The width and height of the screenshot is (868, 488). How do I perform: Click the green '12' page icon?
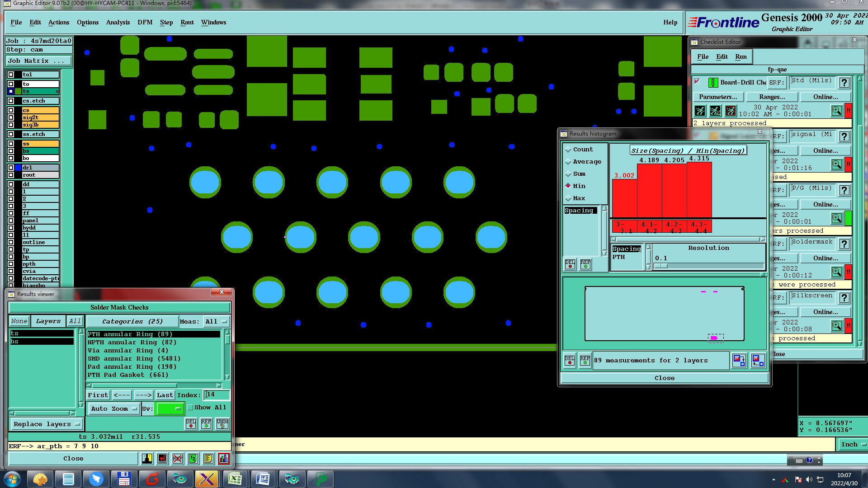(193, 459)
